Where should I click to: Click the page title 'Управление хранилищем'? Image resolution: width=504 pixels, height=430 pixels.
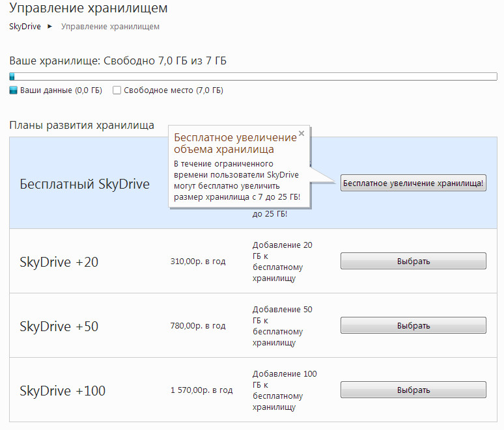click(89, 8)
